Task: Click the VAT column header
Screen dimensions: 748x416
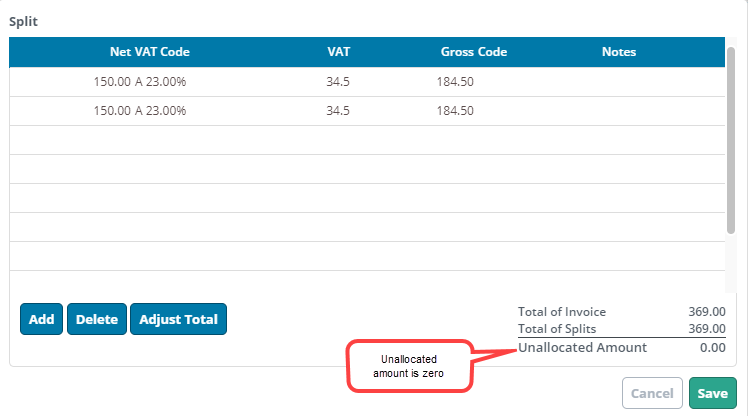Action: (338, 52)
